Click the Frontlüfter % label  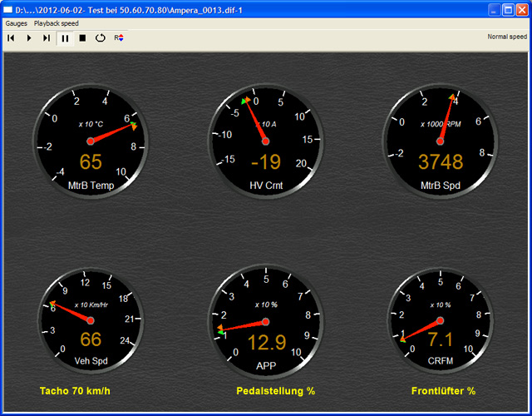tap(443, 390)
